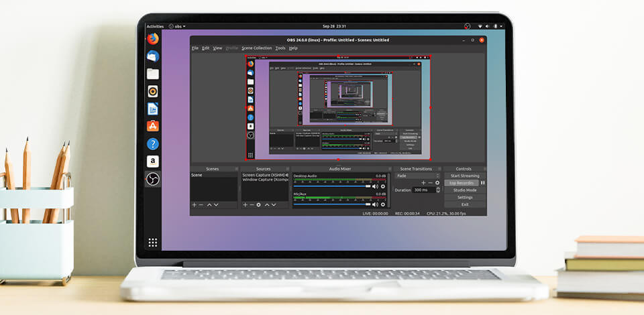
Task: Click the CPU: 21.2%, 30.00 fps status
Action: coord(446,213)
